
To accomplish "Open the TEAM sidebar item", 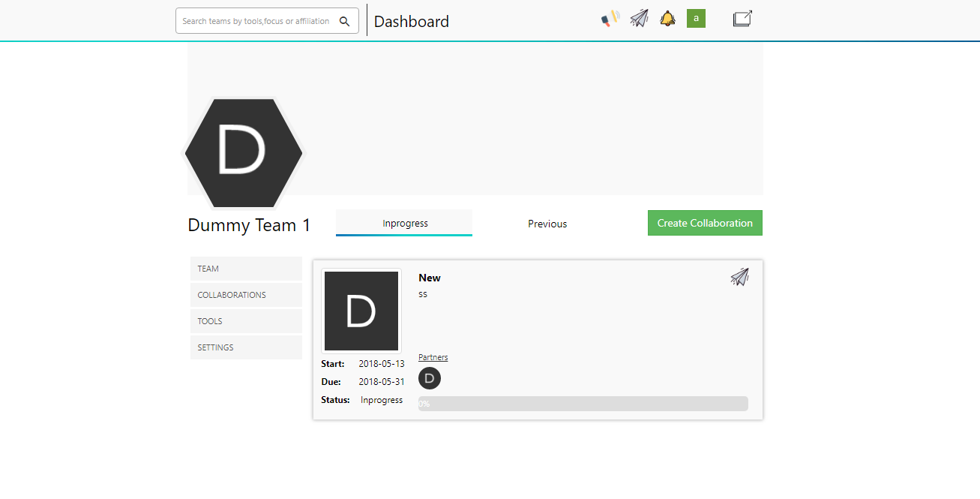I will pos(246,269).
